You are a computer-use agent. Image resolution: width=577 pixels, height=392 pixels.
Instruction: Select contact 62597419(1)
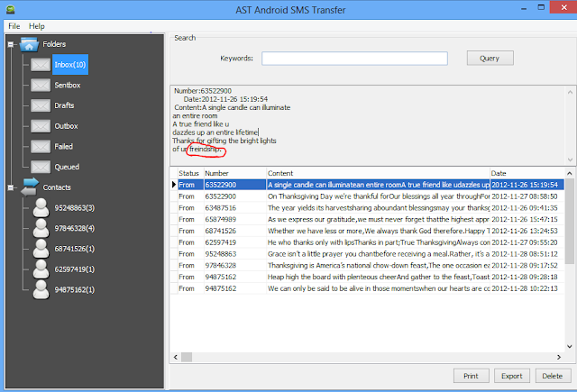click(x=75, y=269)
